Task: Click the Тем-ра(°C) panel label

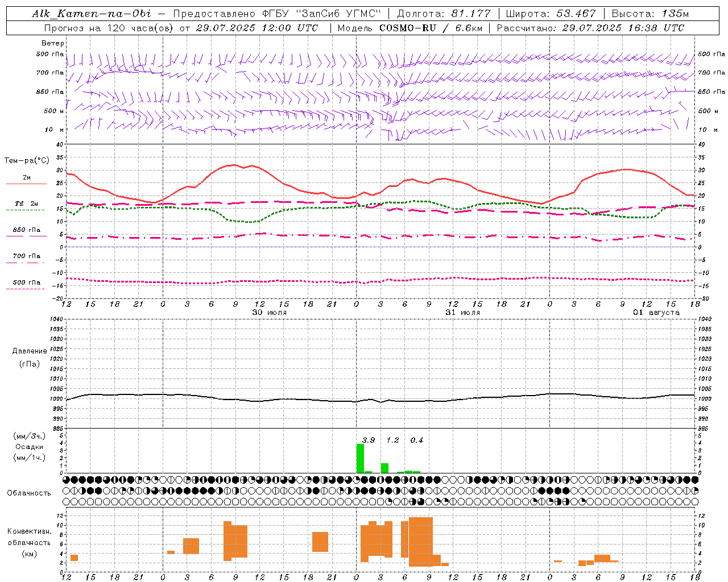Action: tap(27, 161)
